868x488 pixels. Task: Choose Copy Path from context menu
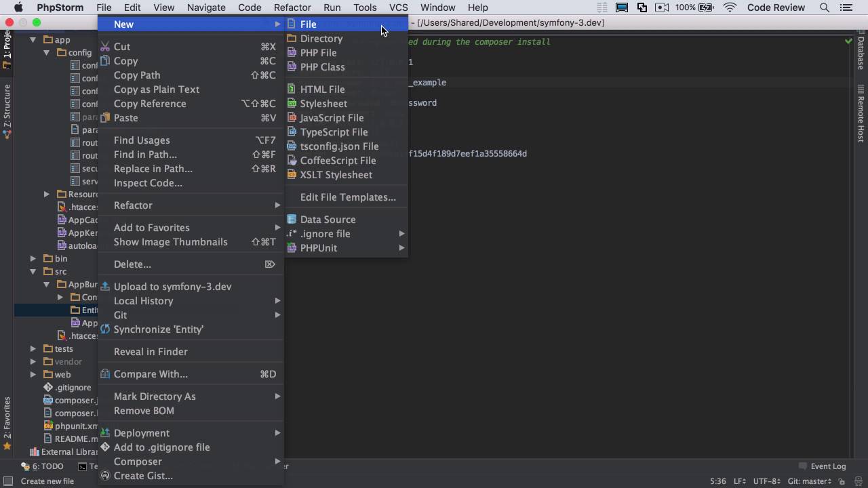coord(191,75)
